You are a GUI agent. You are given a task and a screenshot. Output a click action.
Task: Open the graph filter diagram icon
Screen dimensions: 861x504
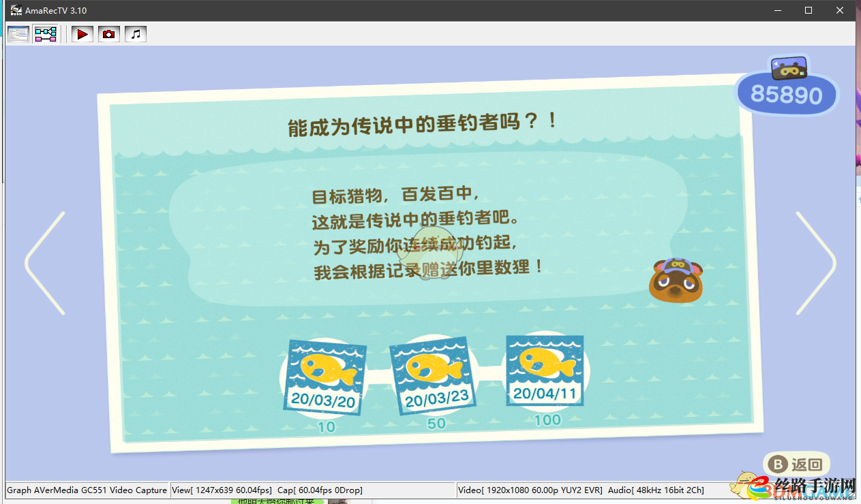[x=46, y=34]
